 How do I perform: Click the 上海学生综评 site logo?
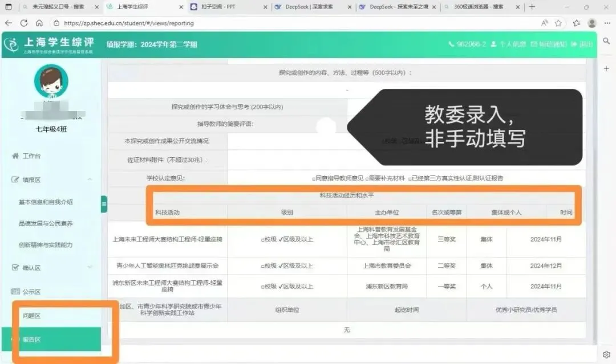(49, 44)
